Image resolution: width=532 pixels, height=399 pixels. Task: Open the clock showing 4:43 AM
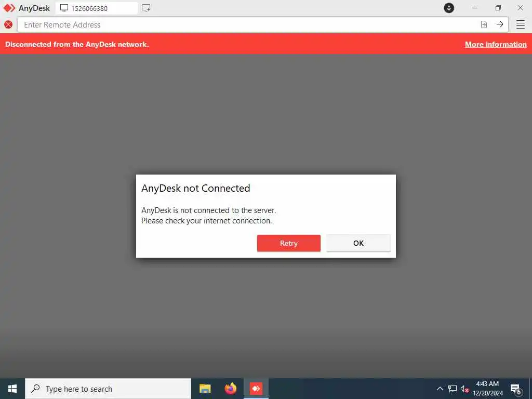click(487, 389)
